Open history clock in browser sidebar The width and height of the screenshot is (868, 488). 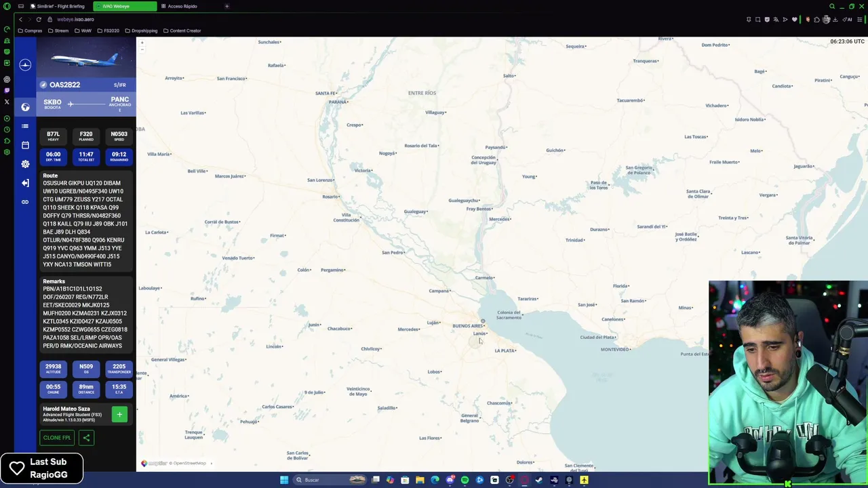[x=7, y=129]
